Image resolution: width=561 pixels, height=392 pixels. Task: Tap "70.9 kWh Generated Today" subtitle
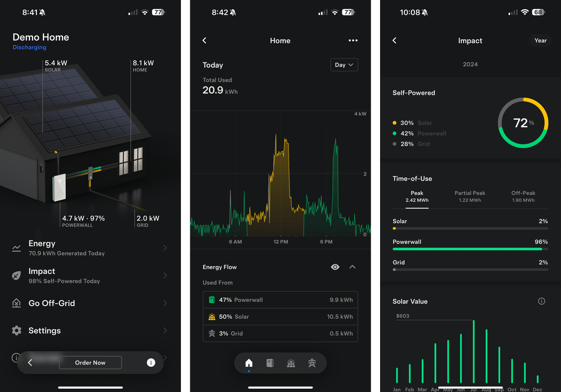click(x=66, y=253)
